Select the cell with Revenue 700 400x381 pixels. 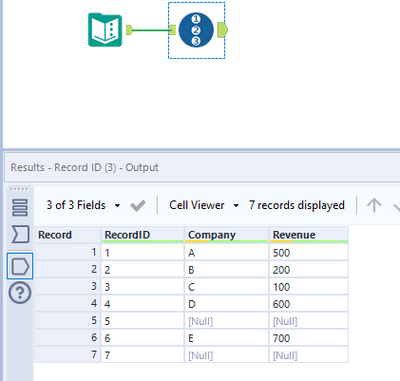tap(309, 338)
